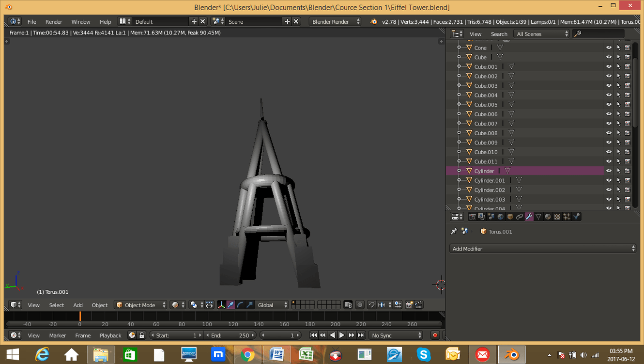
Task: Open the Particles properties tab
Action: point(567,216)
